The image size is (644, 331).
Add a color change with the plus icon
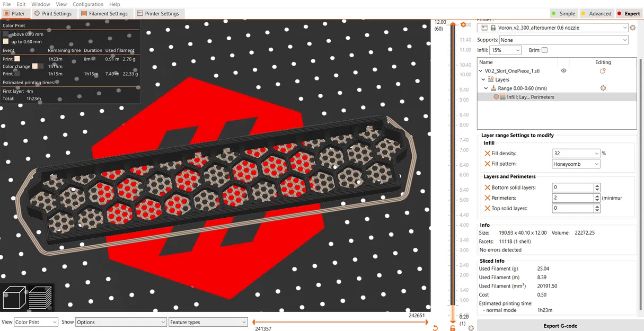click(x=463, y=24)
